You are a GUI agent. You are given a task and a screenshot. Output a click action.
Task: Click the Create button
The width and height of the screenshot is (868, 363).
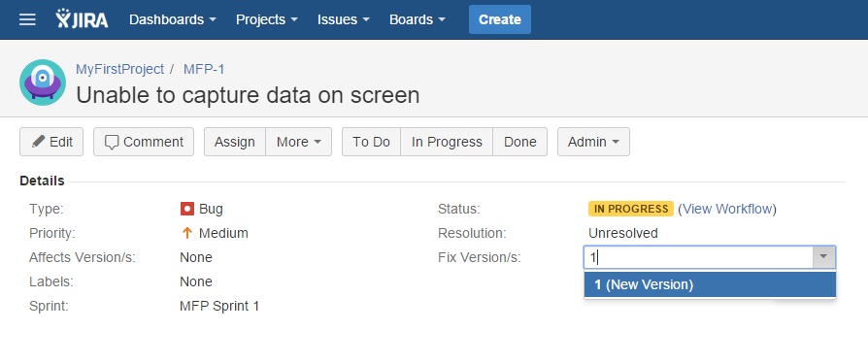[500, 19]
